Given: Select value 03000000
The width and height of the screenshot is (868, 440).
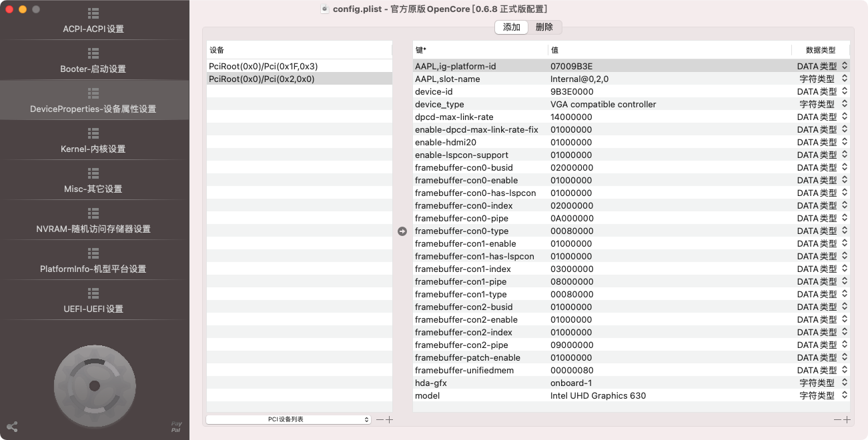Looking at the screenshot, I should 572,269.
